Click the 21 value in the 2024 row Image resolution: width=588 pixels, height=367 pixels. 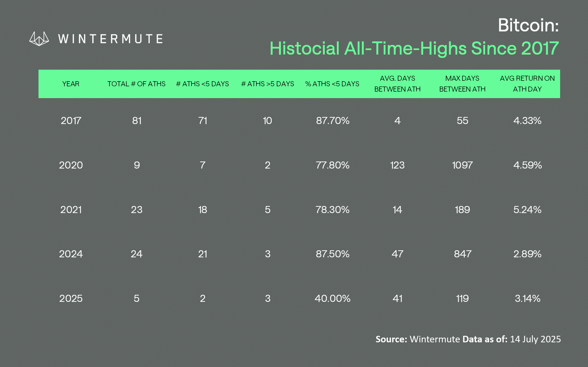click(x=203, y=254)
